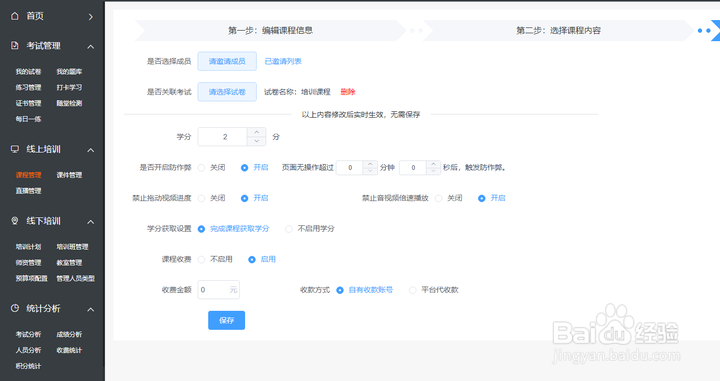The width and height of the screenshot is (720, 381).
Task: Open 培训班管理 in sidebar
Action: click(x=73, y=247)
